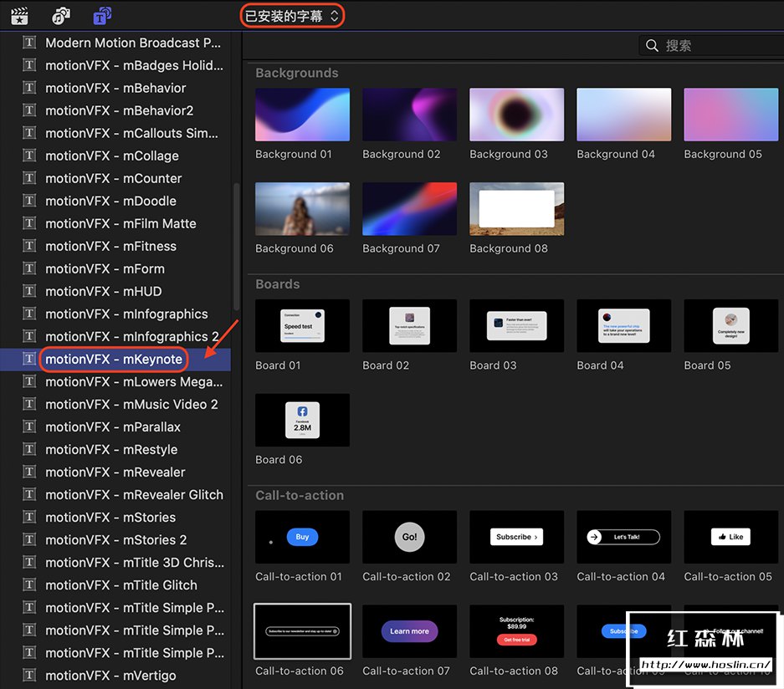Click the T icon beside motionVFX - mStories 2

[x=29, y=539]
